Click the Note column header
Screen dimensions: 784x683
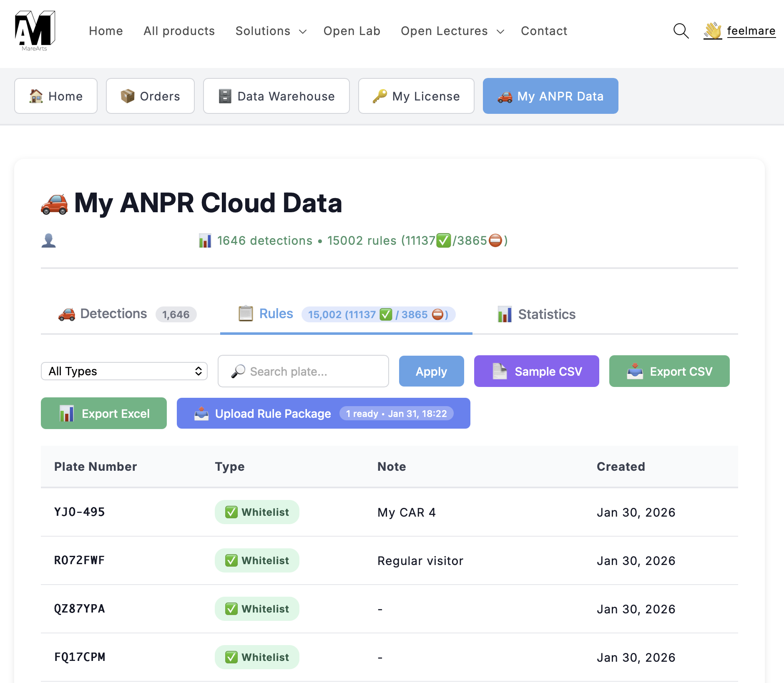392,467
